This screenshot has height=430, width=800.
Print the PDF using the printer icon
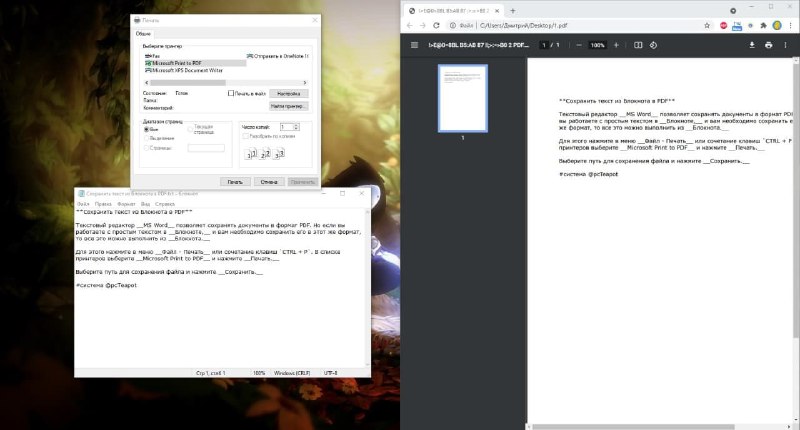tap(768, 45)
